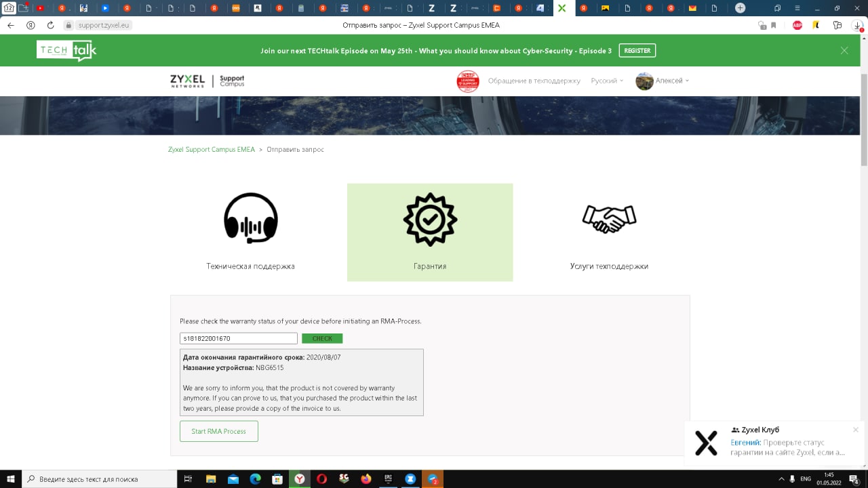Viewport: 868px width, 488px height.
Task: Click the Zyxel Networks Support Campus logo
Action: tap(207, 81)
